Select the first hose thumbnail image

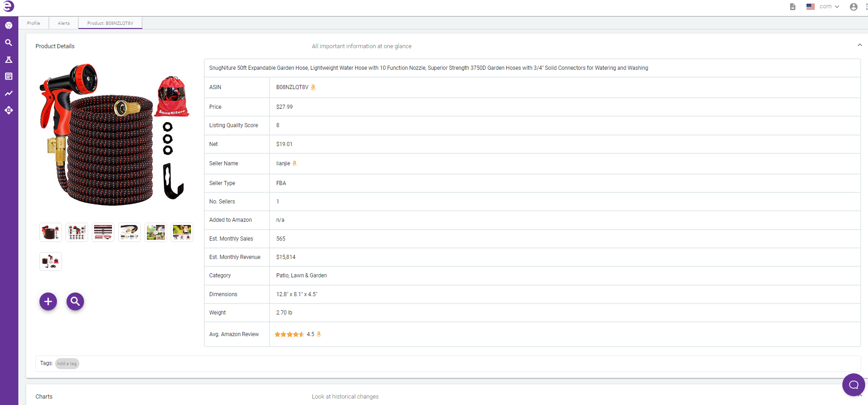(x=50, y=232)
